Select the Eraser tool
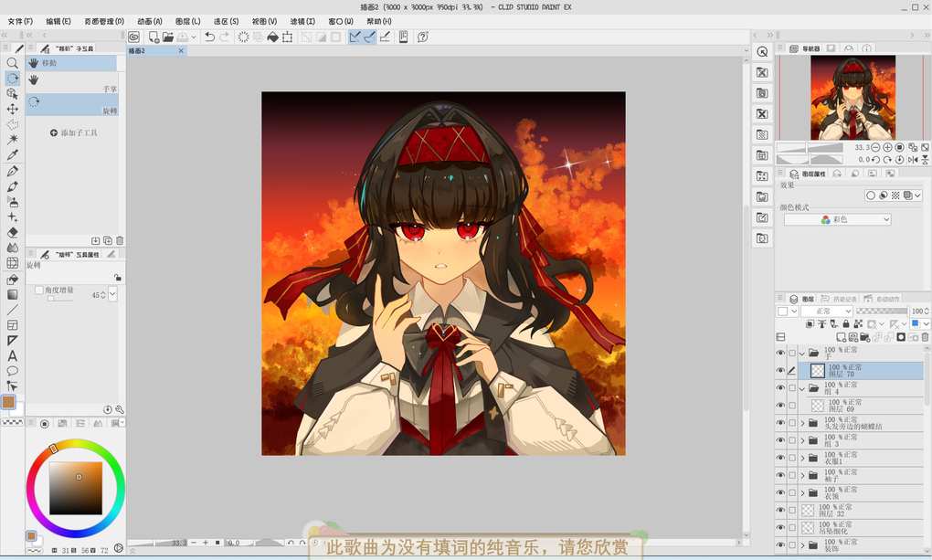Image resolution: width=932 pixels, height=560 pixels. 12,232
